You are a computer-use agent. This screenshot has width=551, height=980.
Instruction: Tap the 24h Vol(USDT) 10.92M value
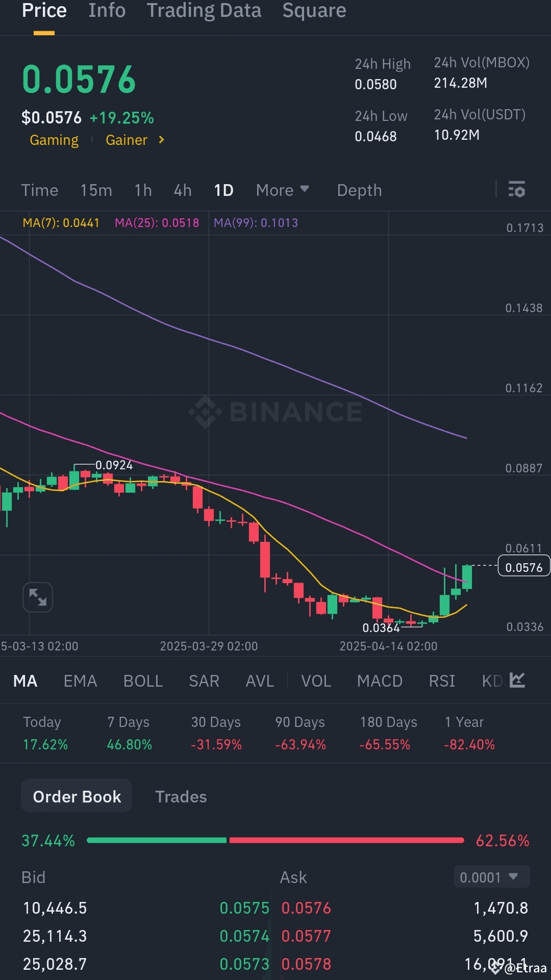[x=457, y=135]
